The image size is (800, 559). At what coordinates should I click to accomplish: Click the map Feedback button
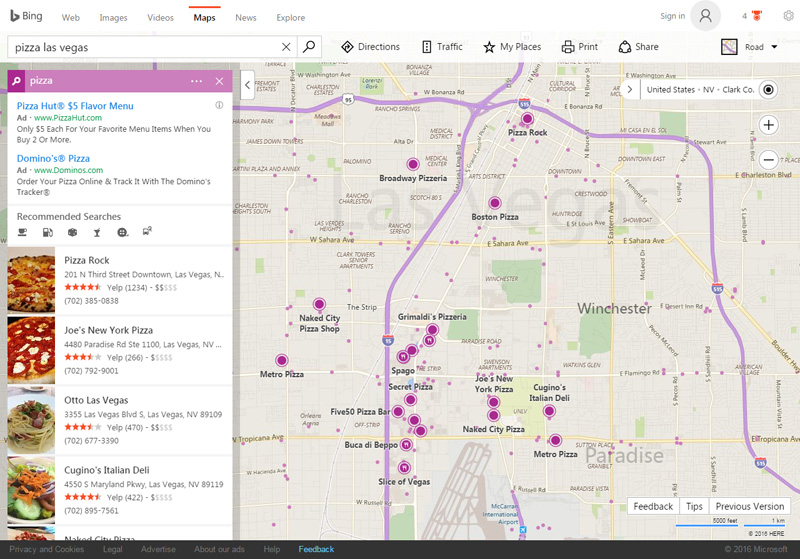pyautogui.click(x=653, y=506)
